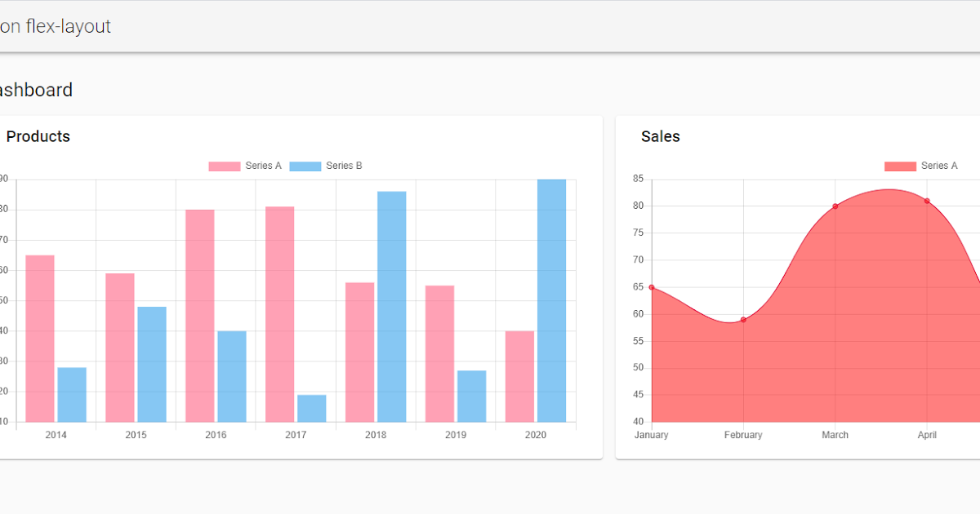Click the February label on the Sales x-axis
The image size is (980, 514).
pyautogui.click(x=743, y=435)
